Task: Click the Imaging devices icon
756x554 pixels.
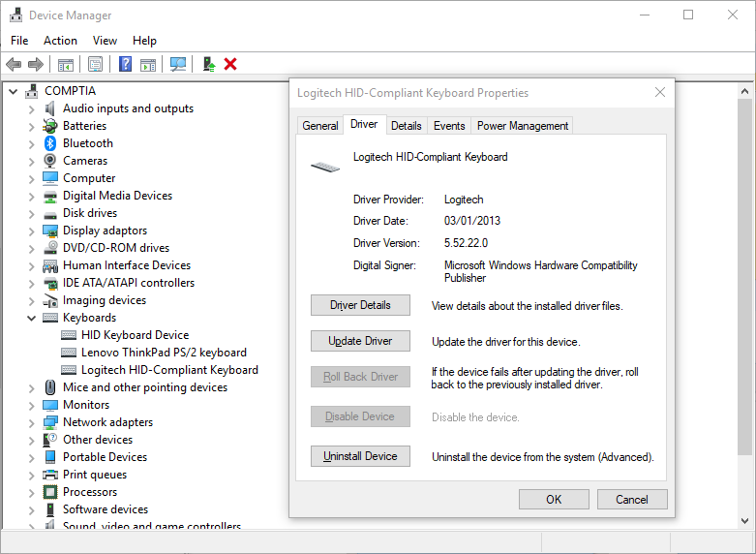Action: pyautogui.click(x=50, y=300)
